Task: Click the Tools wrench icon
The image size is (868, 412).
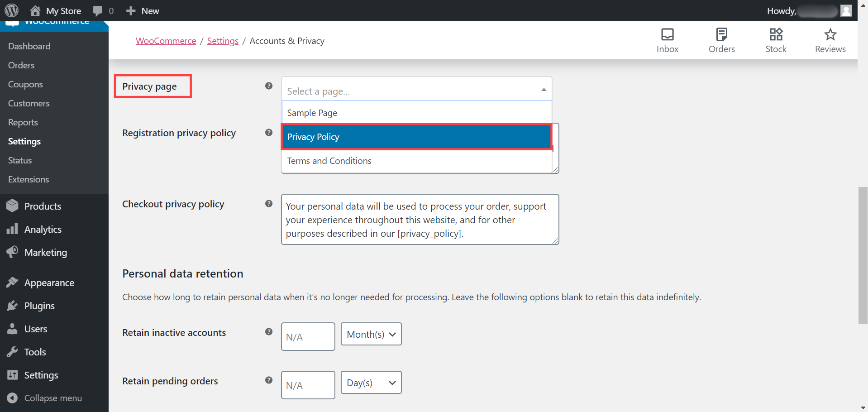Action: (x=13, y=352)
